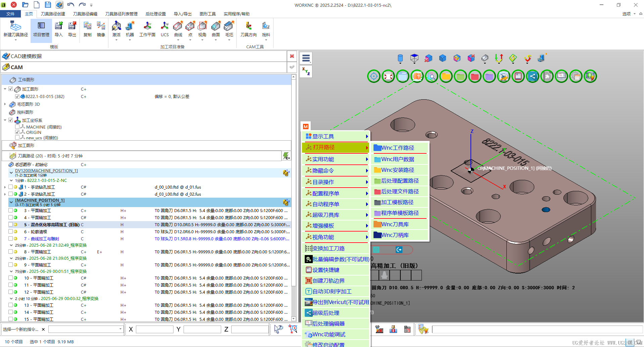Viewport: 644px width, 347px height.
Task: Expand toolpath 2 - 手动钻孔加工 arrow
Action: [x=5, y=194]
